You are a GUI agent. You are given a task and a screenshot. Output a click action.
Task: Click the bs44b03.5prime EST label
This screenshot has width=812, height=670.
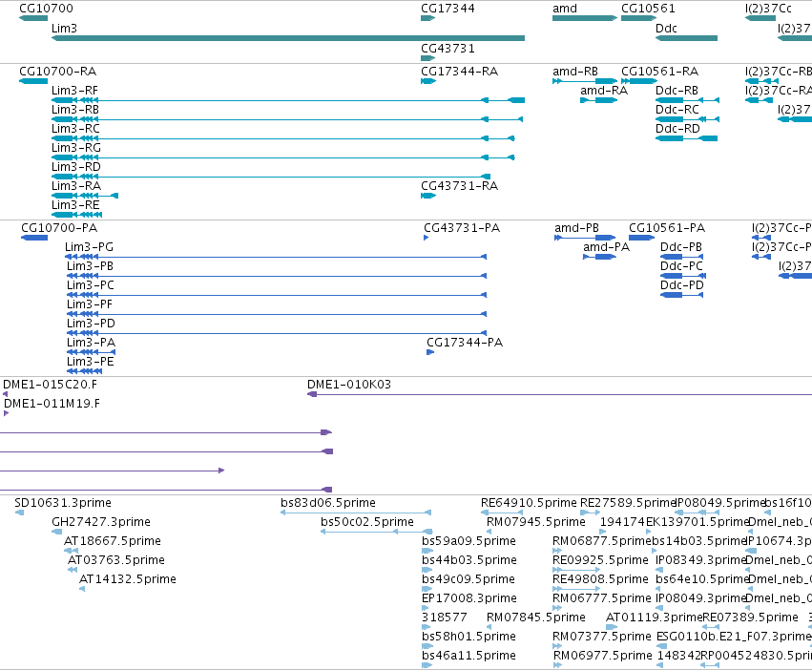[x=469, y=560]
